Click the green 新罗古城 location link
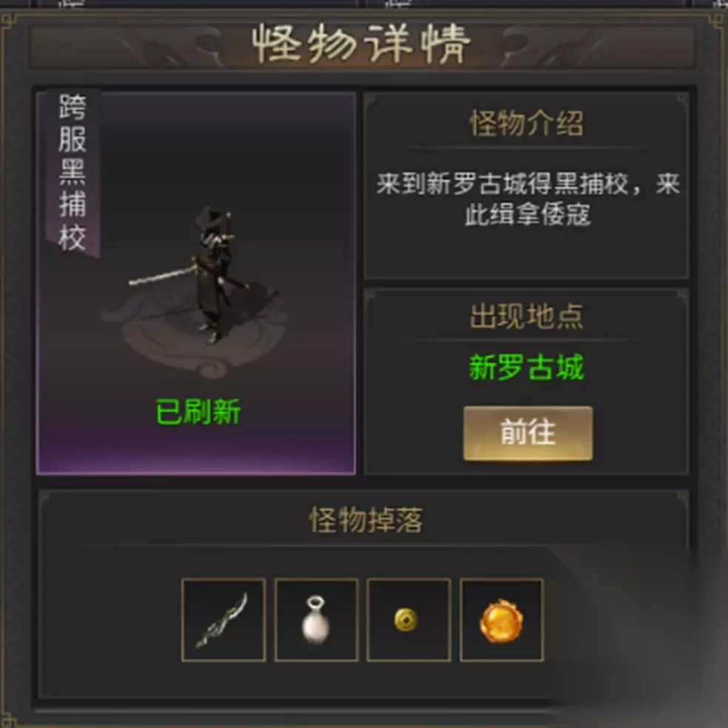Viewport: 728px width, 728px height. point(527,367)
